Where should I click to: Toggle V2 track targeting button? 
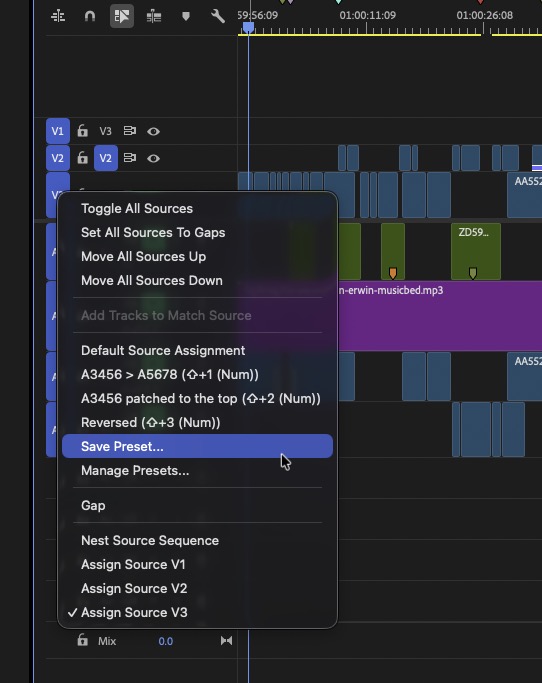[x=106, y=158]
